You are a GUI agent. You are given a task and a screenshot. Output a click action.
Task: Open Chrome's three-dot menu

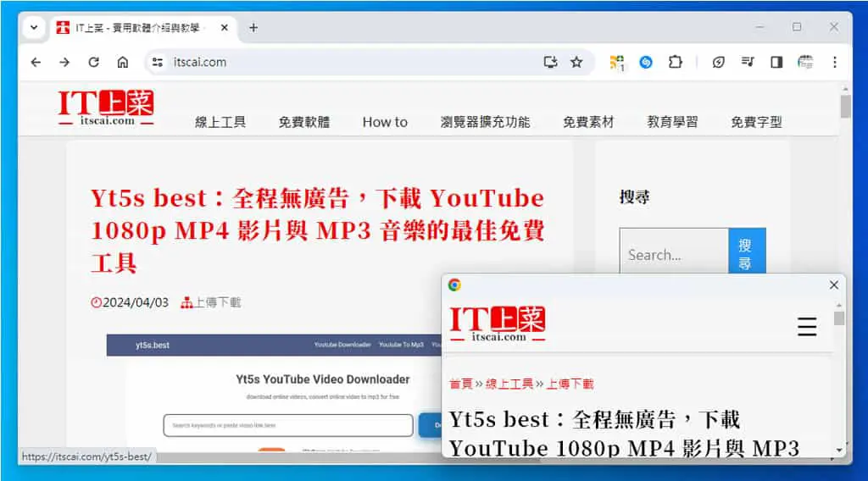835,62
